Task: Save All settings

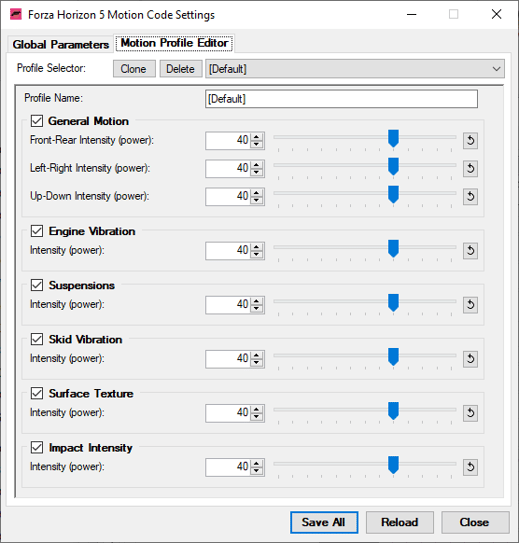Action: pos(324,522)
